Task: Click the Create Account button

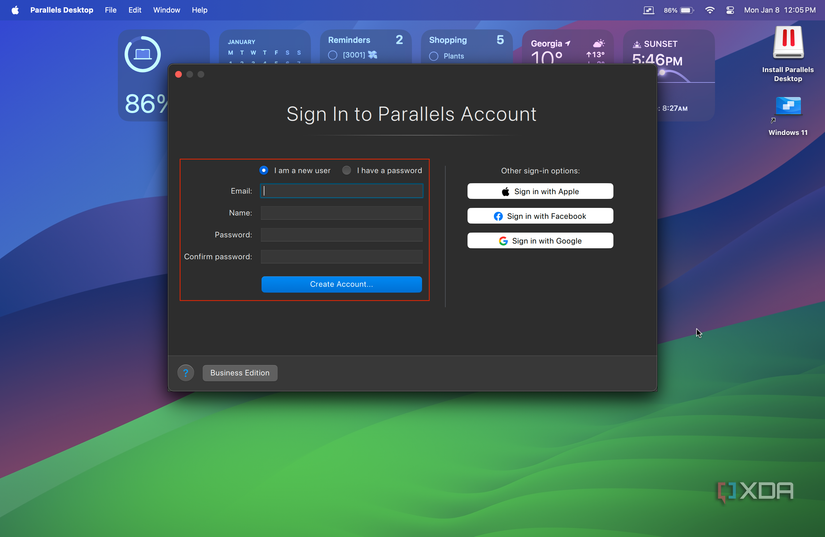Action: click(x=341, y=284)
